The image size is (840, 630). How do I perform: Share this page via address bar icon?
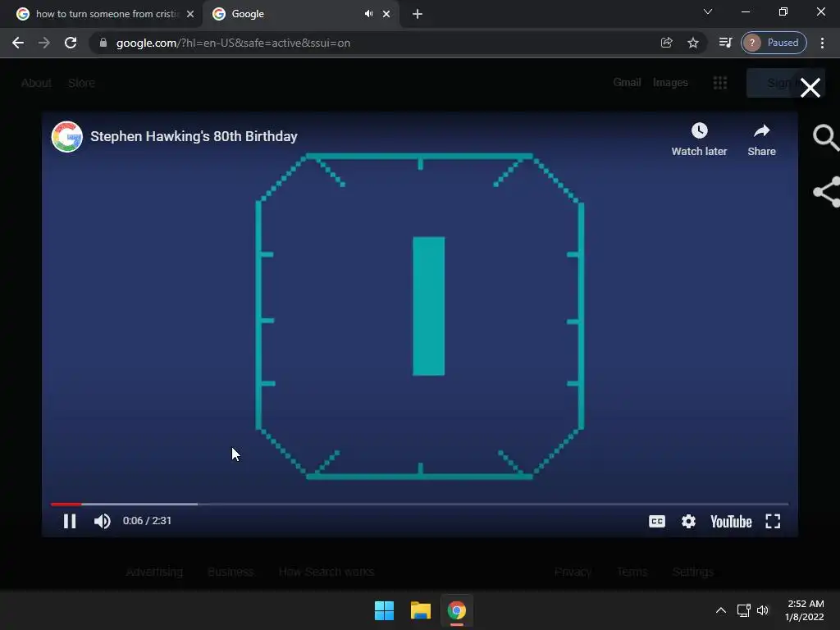[666, 43]
